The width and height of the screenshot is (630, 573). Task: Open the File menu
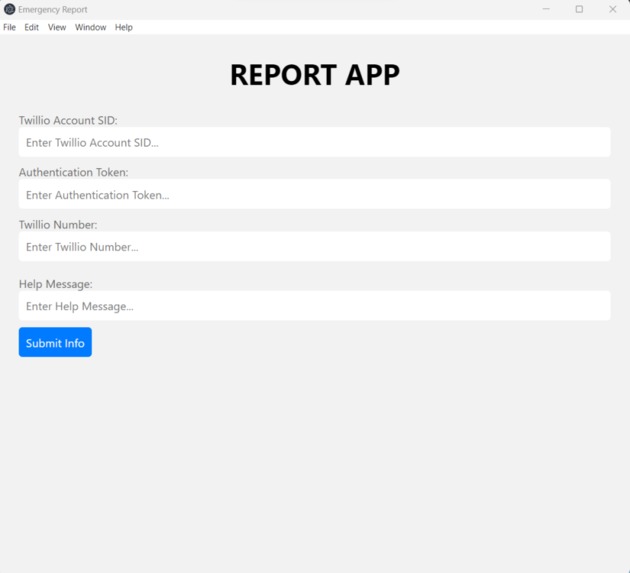tap(9, 27)
